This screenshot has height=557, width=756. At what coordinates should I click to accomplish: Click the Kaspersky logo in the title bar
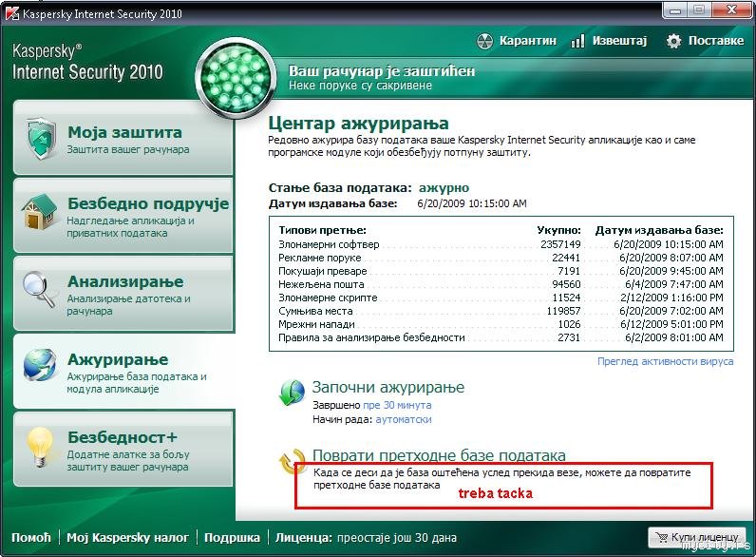point(13,13)
